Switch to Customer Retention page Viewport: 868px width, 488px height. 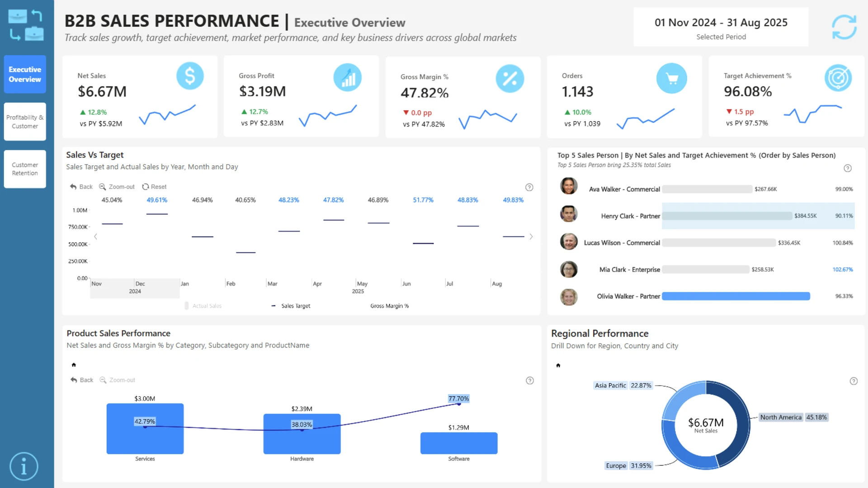(x=25, y=169)
